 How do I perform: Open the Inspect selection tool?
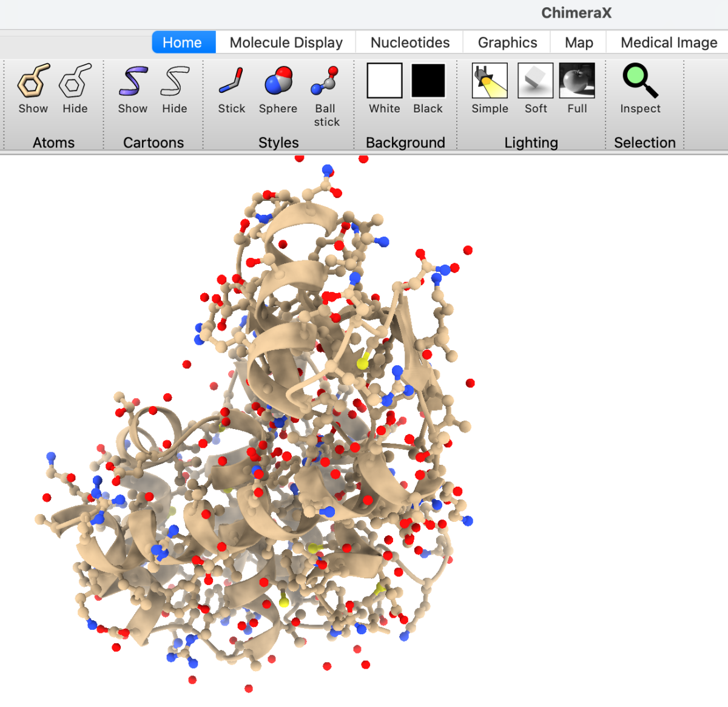(x=640, y=81)
